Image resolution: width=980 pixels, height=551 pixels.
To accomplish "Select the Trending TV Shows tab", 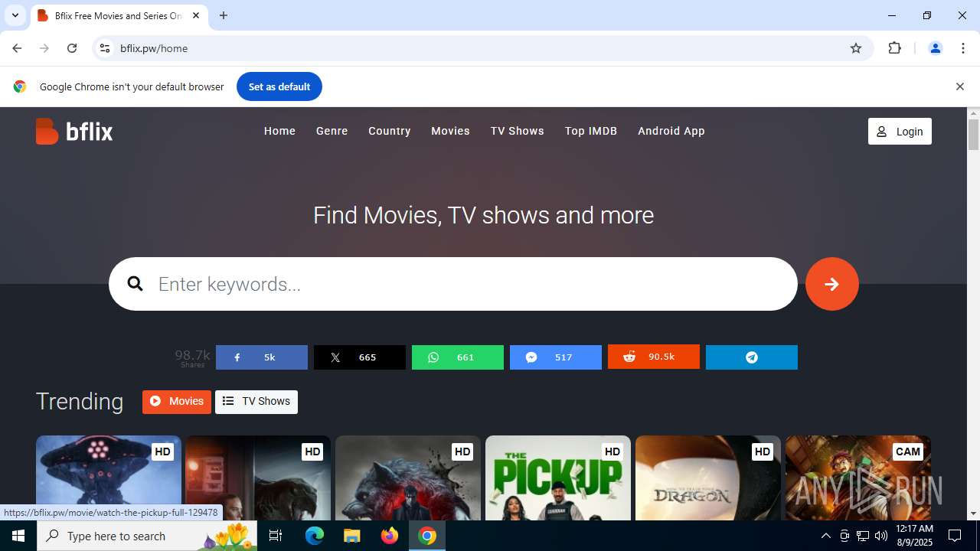I will coord(256,402).
